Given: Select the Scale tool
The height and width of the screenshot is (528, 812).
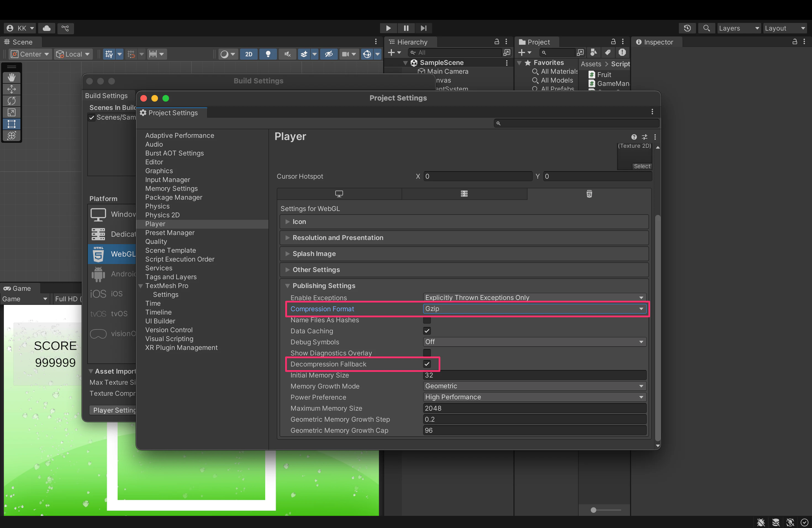Looking at the screenshot, I should click(12, 113).
